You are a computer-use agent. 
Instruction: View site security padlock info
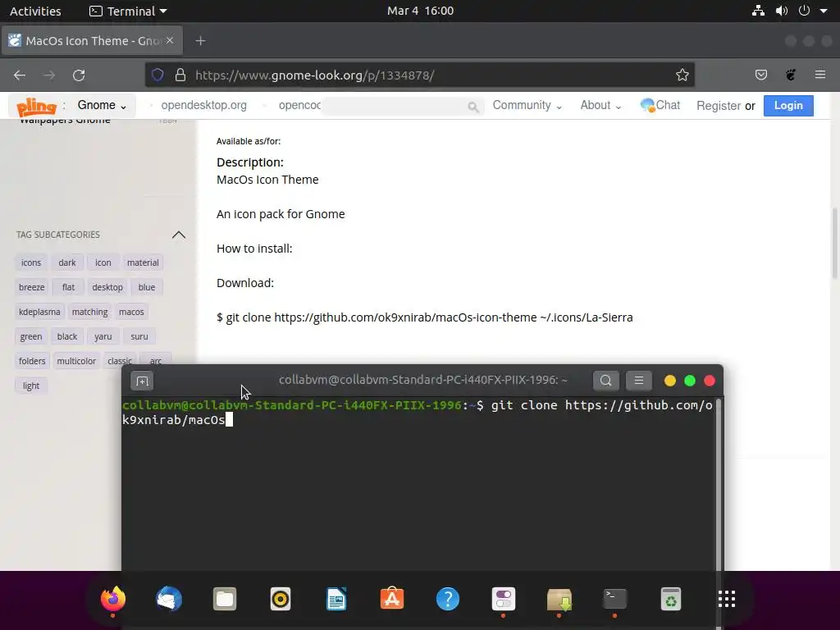[x=180, y=75]
